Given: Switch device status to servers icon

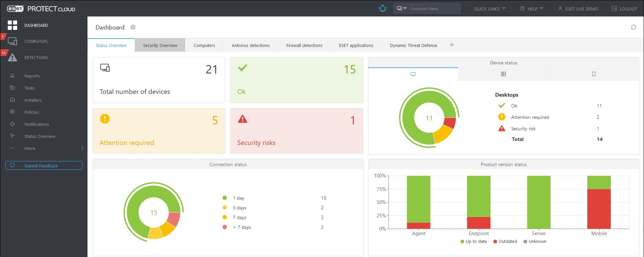Looking at the screenshot, I should coord(503,74).
